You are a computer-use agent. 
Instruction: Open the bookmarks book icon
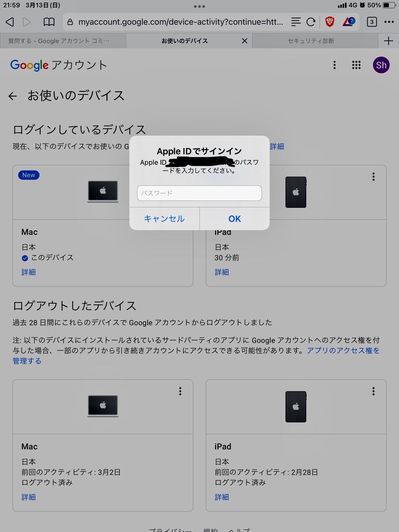(49, 22)
